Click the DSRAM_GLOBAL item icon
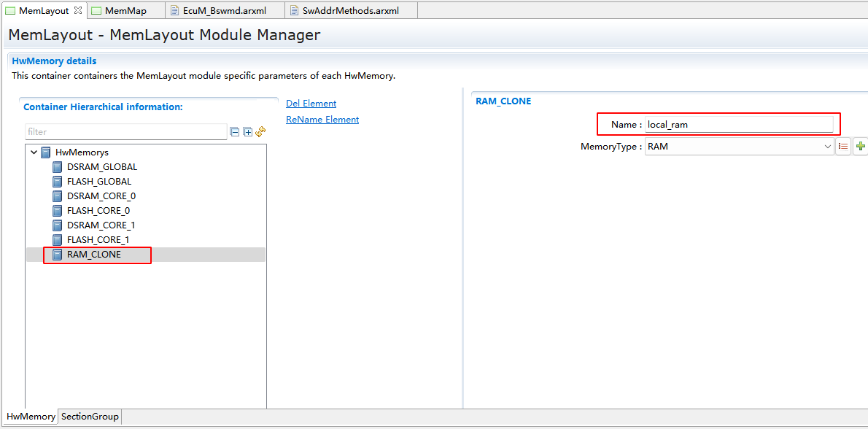 [x=58, y=167]
